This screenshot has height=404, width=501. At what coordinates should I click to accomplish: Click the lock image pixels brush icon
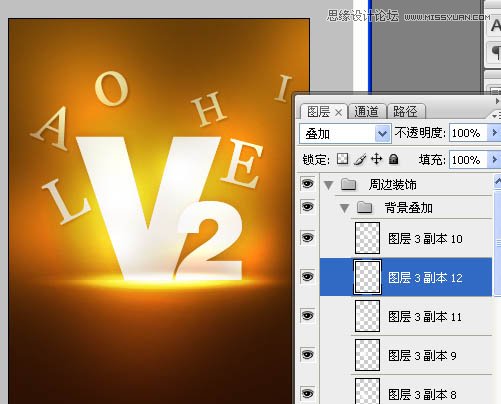pyautogui.click(x=360, y=159)
